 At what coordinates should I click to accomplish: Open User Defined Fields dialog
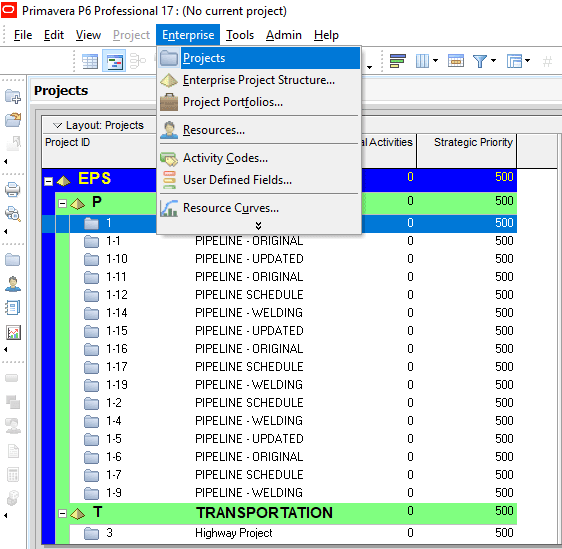click(x=259, y=180)
